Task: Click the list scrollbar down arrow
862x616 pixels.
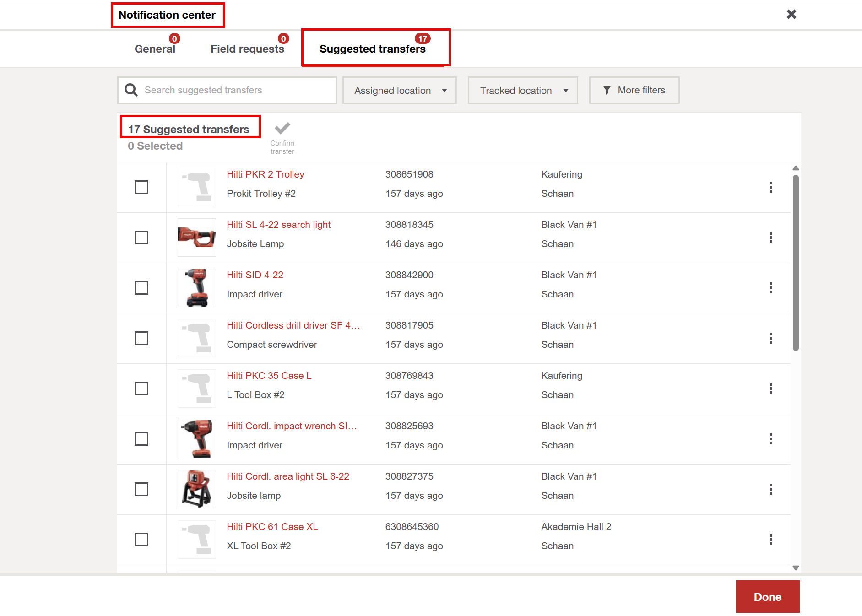Action: click(796, 568)
